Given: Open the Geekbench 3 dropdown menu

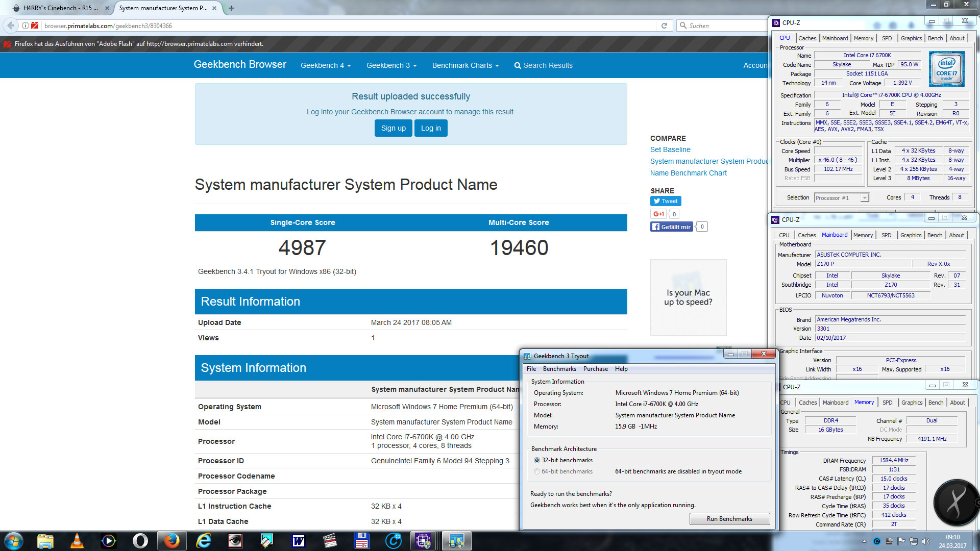Looking at the screenshot, I should [x=391, y=65].
